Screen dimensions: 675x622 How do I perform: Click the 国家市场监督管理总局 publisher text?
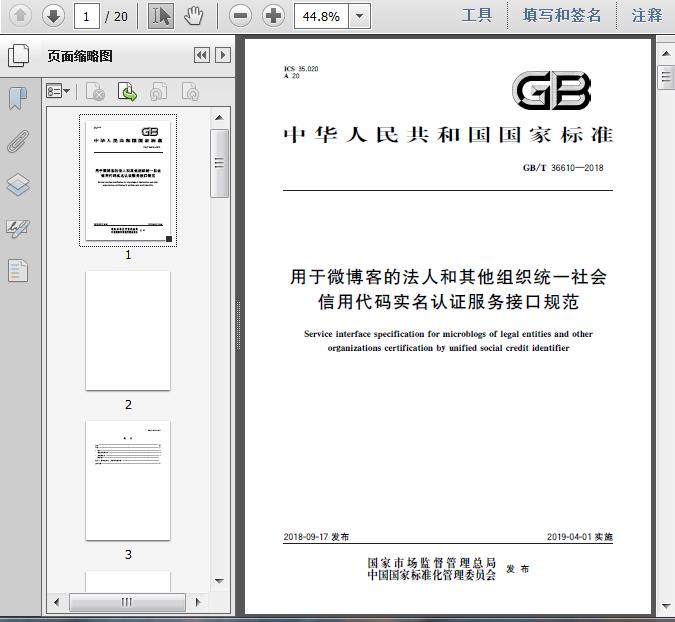point(431,563)
